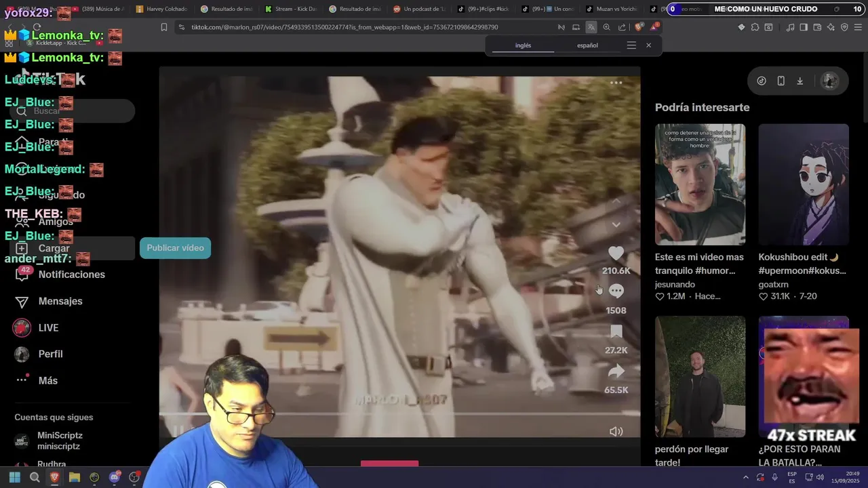Click the Notificaciones inbox icon with badge
Screen dimensions: 868x488
pyautogui.click(x=22, y=274)
